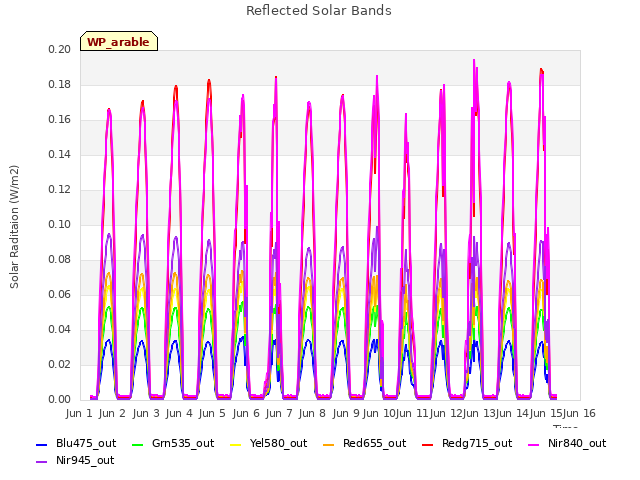Screen dimensions: 640x480
Task: Click the 0.00 y-axis tick label
Action: (x=60, y=400)
